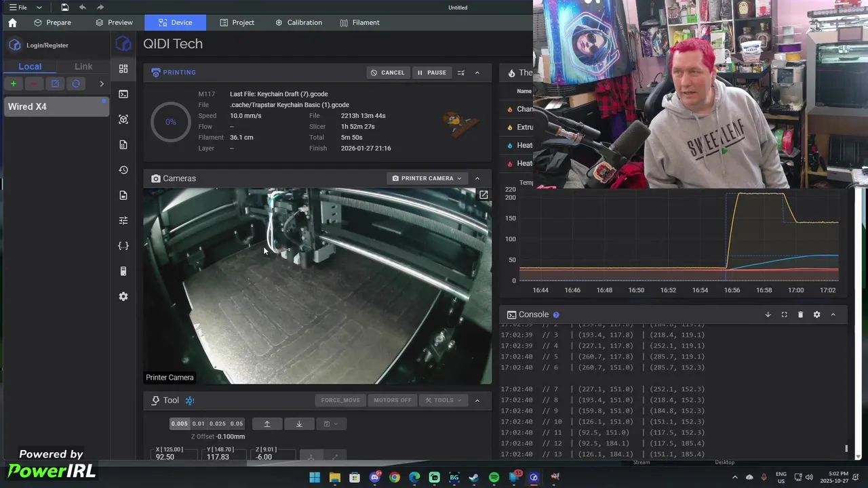The height and width of the screenshot is (488, 868).
Task: Open Spotify from taskbar
Action: pyautogui.click(x=494, y=477)
